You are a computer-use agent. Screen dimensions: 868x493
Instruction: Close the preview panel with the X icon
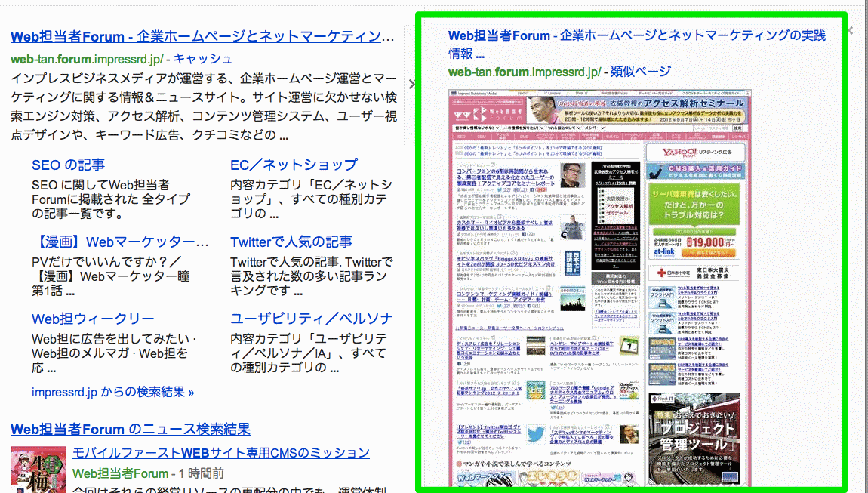[x=851, y=30]
